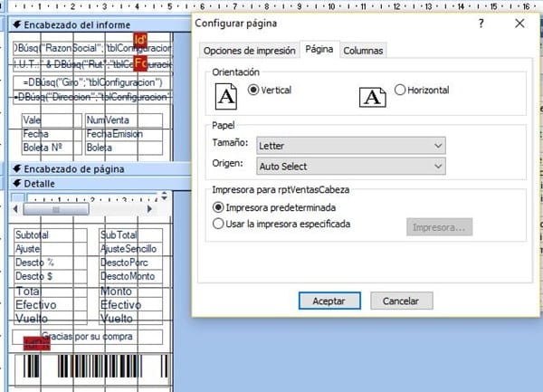This screenshot has width=543, height=392.
Task: Select the DesctoPorc field
Action: [131, 263]
